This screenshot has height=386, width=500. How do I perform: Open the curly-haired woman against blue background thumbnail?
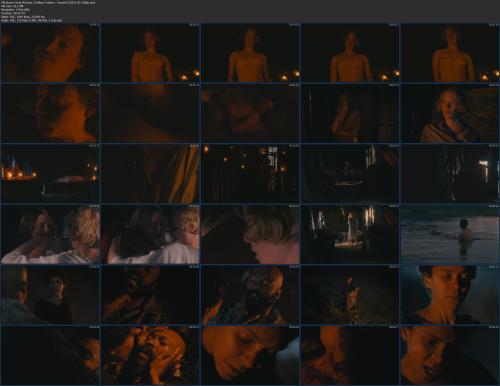[450, 295]
